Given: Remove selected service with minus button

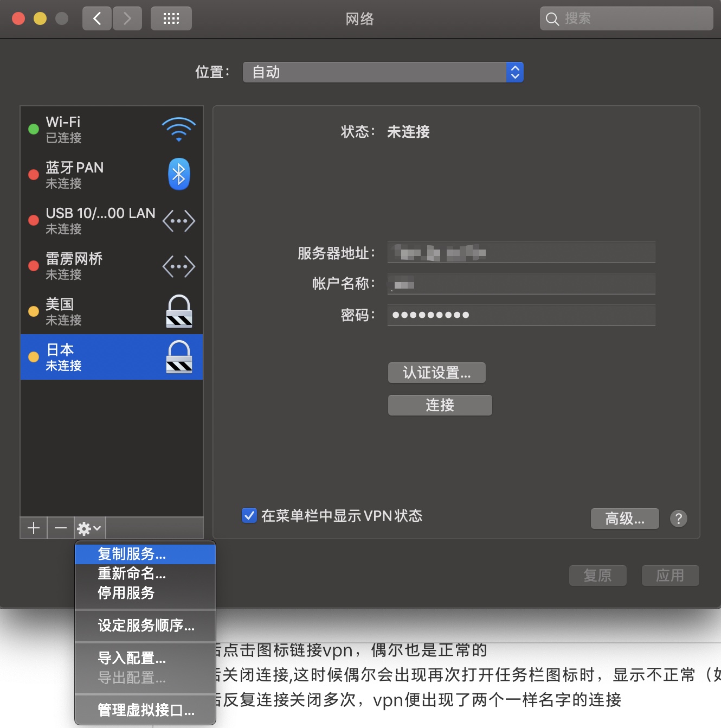Looking at the screenshot, I should pyautogui.click(x=61, y=528).
